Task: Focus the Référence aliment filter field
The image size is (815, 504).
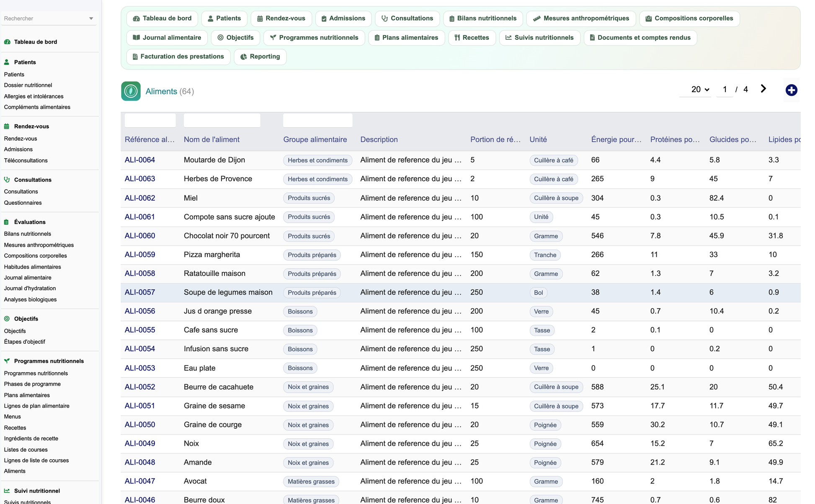Action: (x=150, y=121)
